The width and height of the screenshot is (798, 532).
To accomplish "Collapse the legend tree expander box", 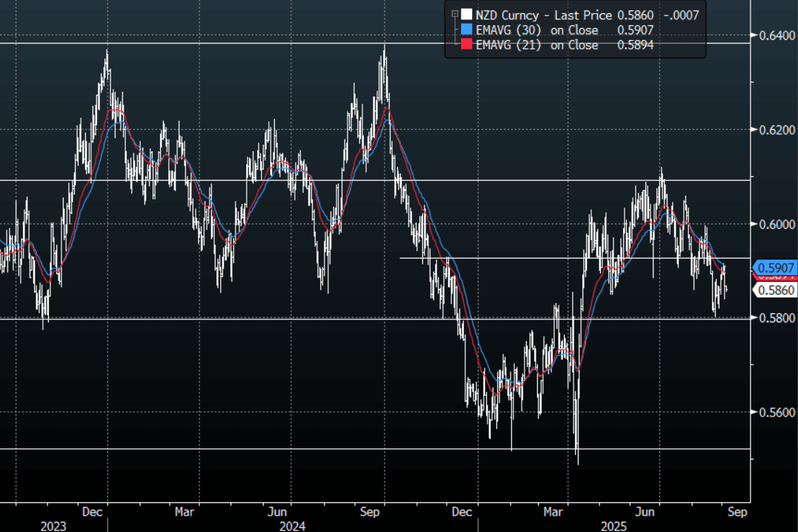I will pos(454,13).
